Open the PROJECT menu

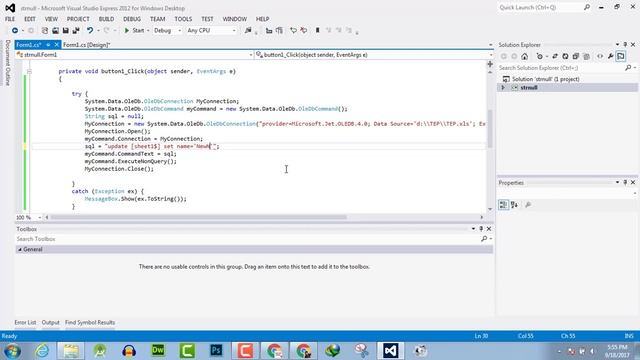tap(78, 19)
